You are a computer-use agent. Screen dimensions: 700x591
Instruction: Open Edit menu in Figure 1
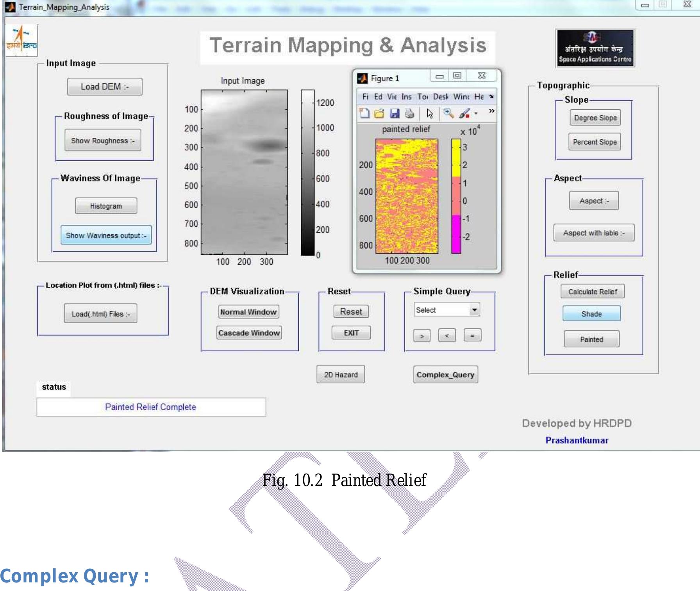point(378,96)
